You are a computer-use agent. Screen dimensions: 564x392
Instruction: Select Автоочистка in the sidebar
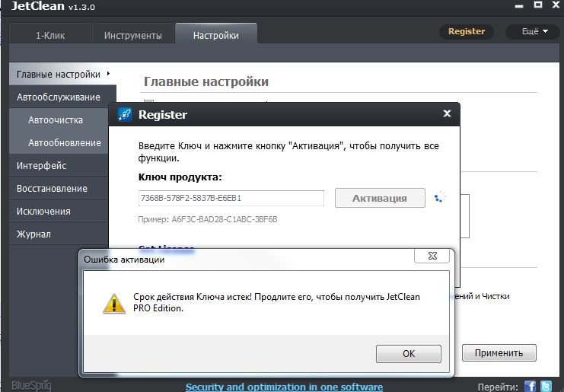pos(56,120)
